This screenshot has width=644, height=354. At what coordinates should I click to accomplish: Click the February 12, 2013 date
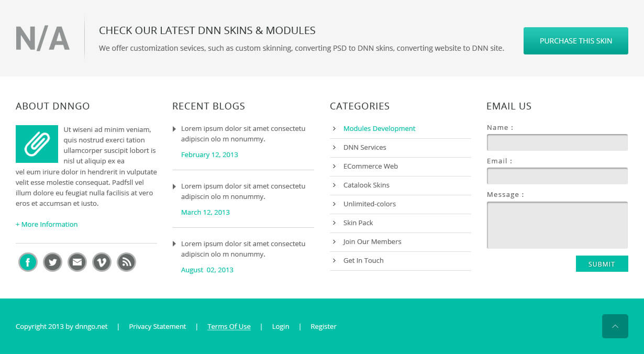coord(209,154)
